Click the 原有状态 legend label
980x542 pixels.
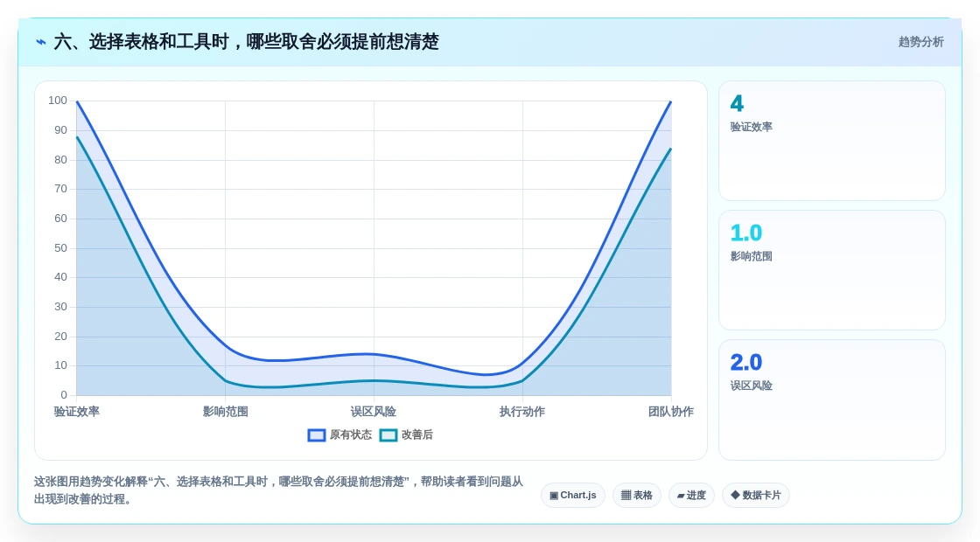[351, 434]
